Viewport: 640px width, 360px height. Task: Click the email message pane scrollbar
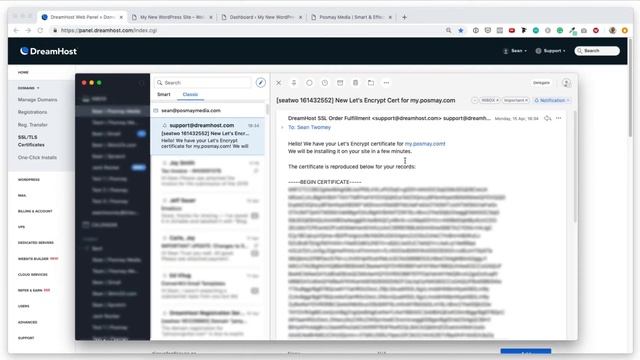click(575, 167)
